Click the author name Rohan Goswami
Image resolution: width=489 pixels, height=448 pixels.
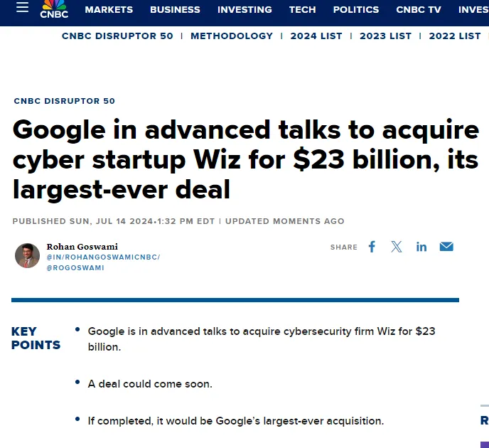coord(82,247)
